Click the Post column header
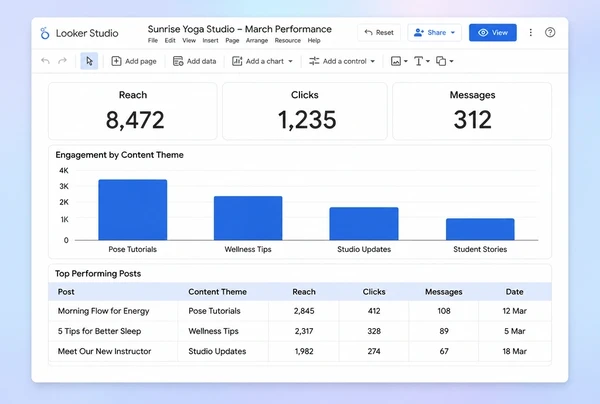The height and width of the screenshot is (404, 600). tap(66, 292)
